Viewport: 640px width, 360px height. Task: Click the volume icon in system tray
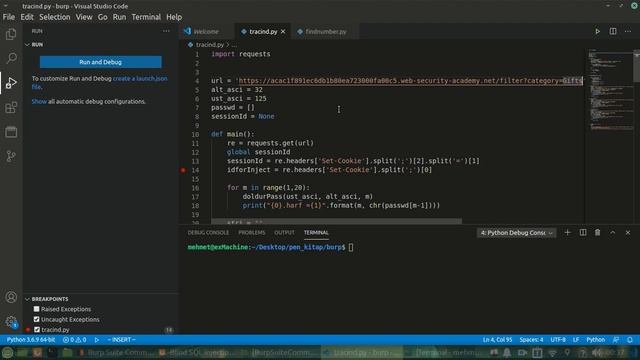click(x=597, y=352)
